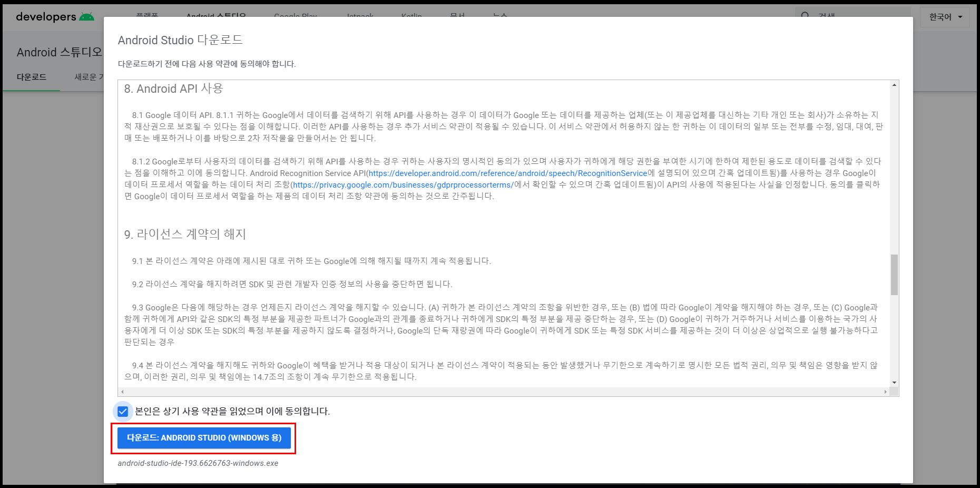Click the horizontal scroll-right arrow
The image size is (980, 488).
(x=885, y=392)
